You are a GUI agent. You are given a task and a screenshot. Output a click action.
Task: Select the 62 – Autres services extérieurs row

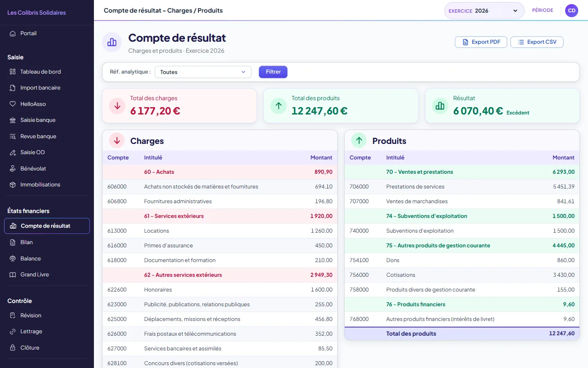coord(220,275)
